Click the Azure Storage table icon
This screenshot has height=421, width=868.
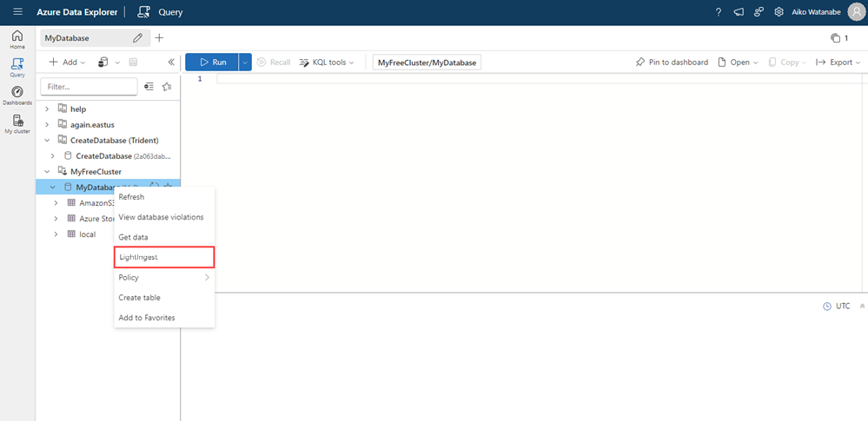coord(71,219)
